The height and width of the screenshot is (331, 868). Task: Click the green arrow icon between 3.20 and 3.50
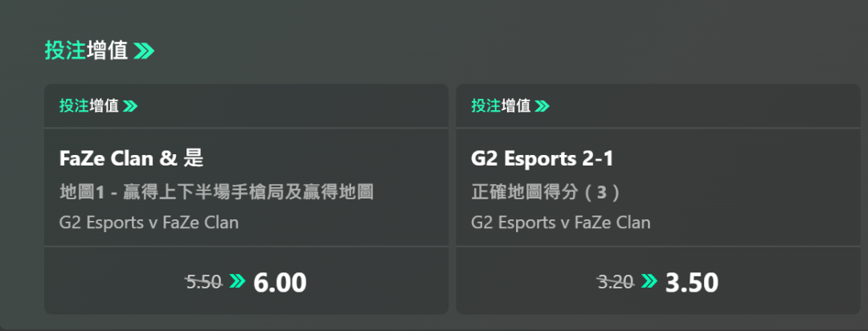click(x=649, y=281)
